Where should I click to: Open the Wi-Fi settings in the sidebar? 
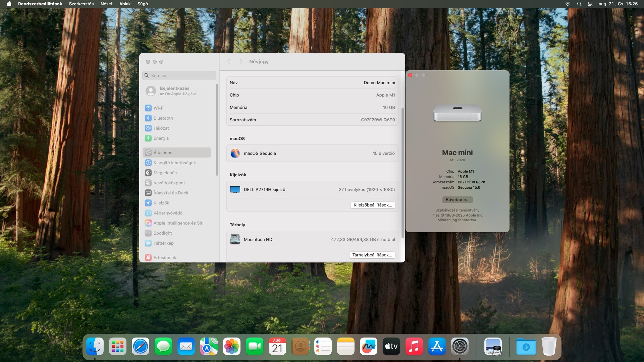[x=159, y=108]
